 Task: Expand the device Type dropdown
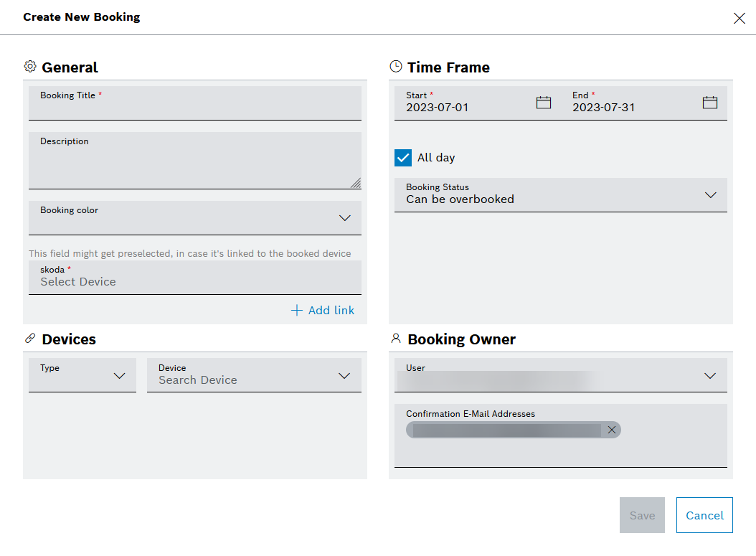pos(119,375)
